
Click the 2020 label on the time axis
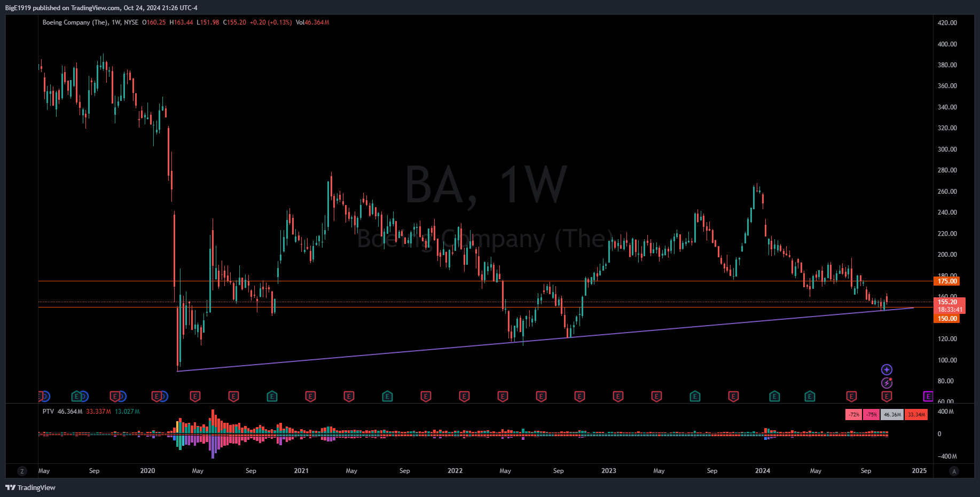(x=147, y=471)
